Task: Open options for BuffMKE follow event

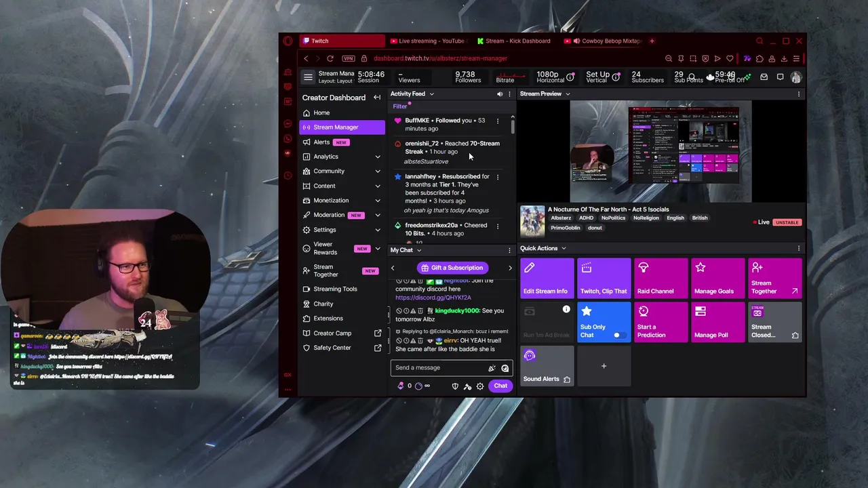Action: pos(498,121)
